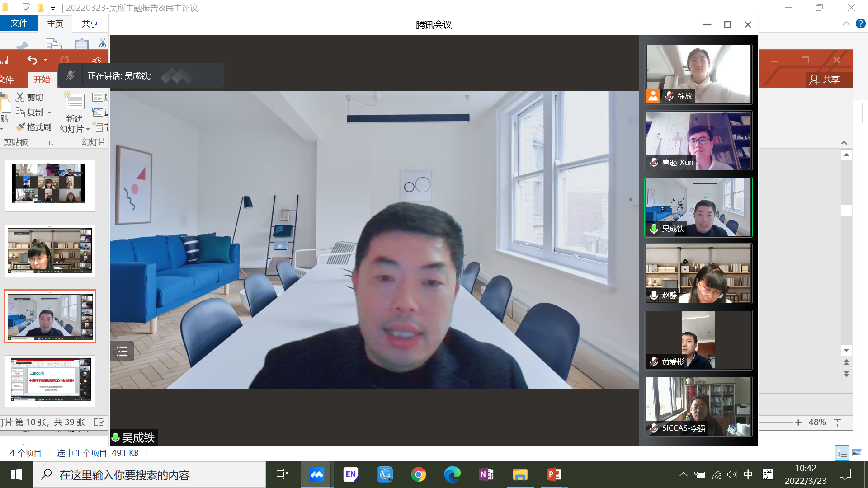Viewport: 868px width, 488px height.
Task: Select the Format Painter (格式刷) tool
Action: click(33, 127)
